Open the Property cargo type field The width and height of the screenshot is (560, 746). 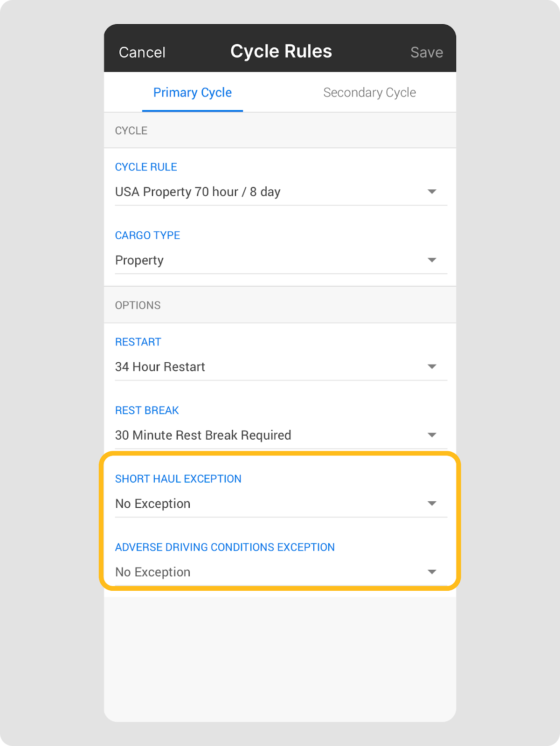139,260
